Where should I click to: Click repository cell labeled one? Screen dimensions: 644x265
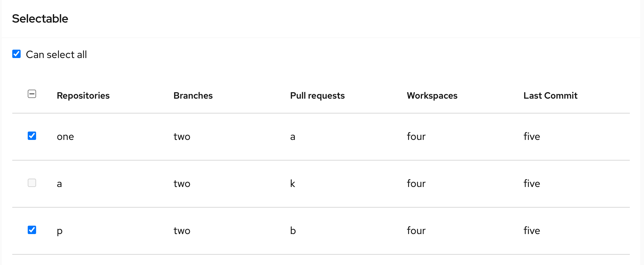[65, 137]
